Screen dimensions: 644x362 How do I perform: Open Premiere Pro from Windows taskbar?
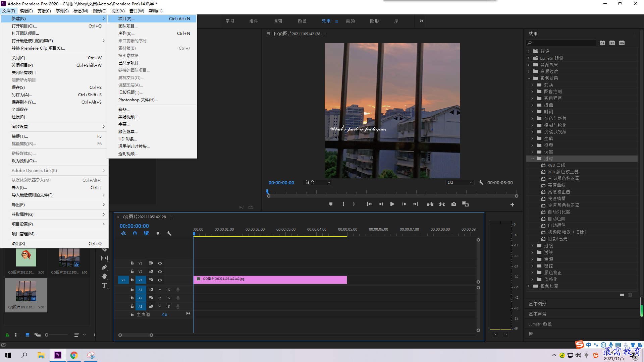[x=57, y=355]
